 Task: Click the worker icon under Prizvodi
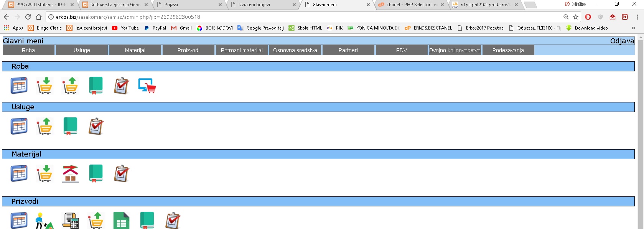44,221
